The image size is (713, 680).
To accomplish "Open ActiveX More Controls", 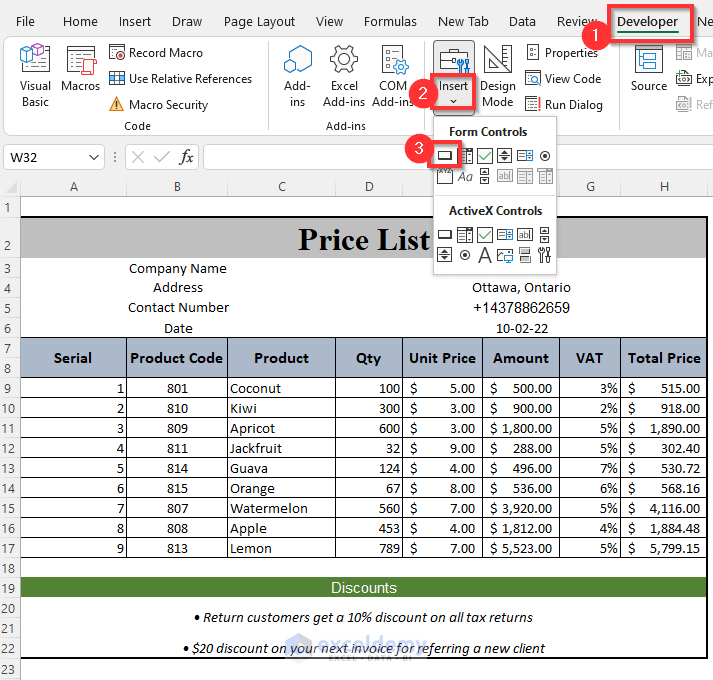I will (x=544, y=255).
